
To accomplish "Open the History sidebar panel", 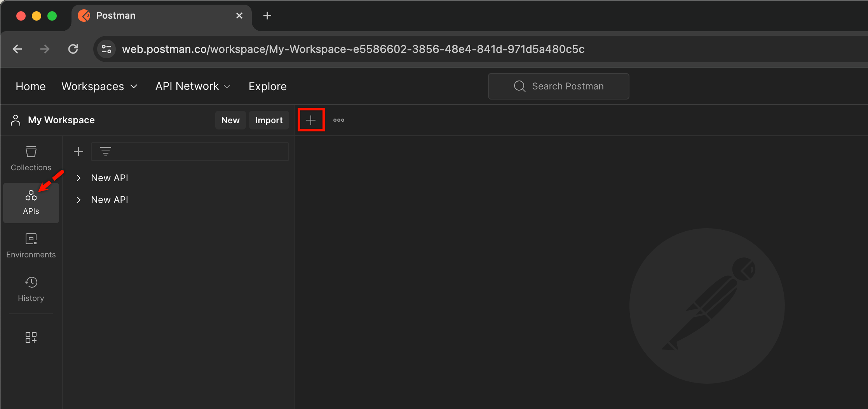I will tap(31, 289).
